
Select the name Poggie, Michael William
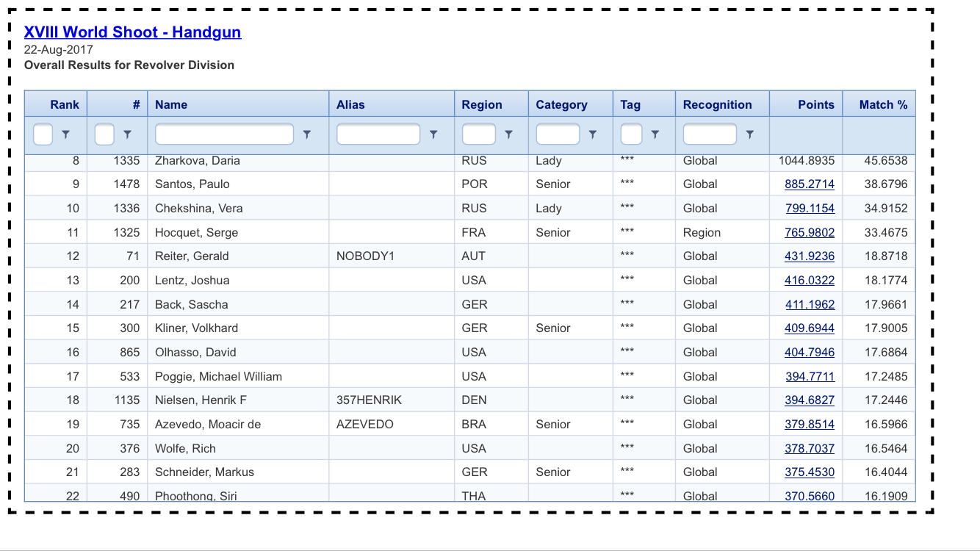(219, 377)
